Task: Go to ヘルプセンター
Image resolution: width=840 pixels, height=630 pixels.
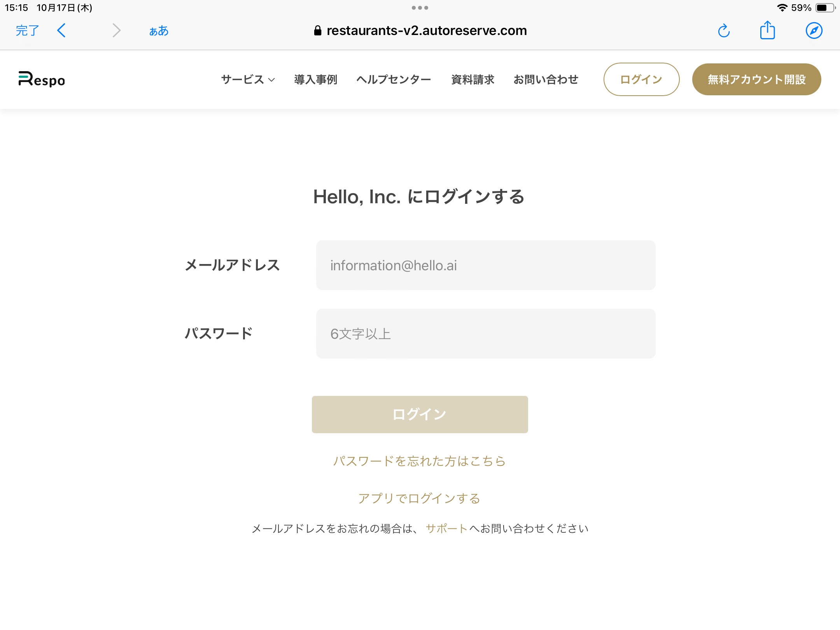Action: click(x=394, y=79)
